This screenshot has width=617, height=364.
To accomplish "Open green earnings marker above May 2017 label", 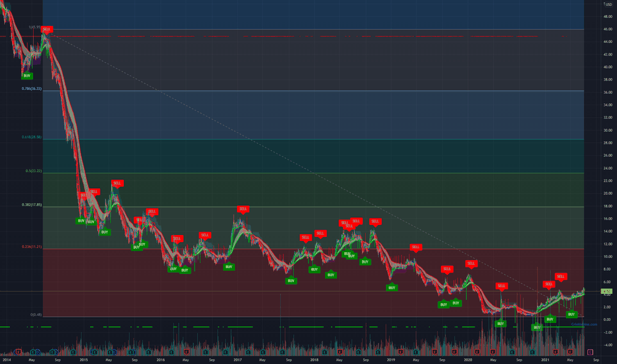I will click(263, 352).
